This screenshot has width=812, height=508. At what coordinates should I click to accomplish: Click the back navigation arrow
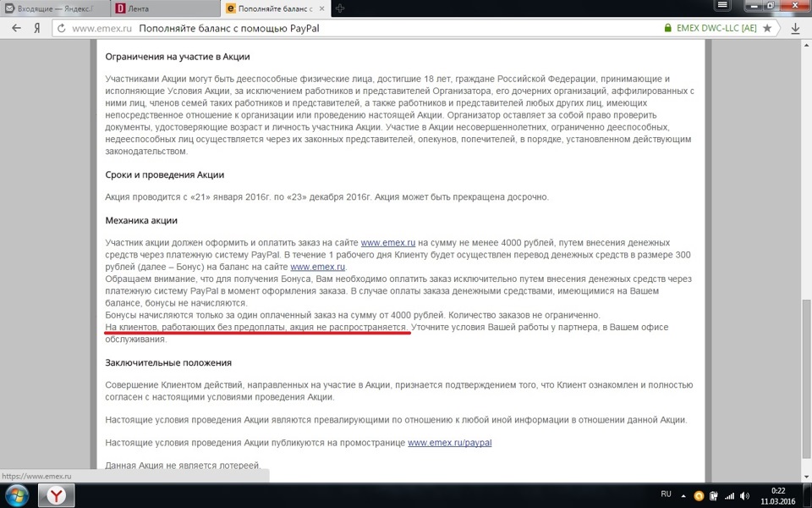tap(15, 27)
